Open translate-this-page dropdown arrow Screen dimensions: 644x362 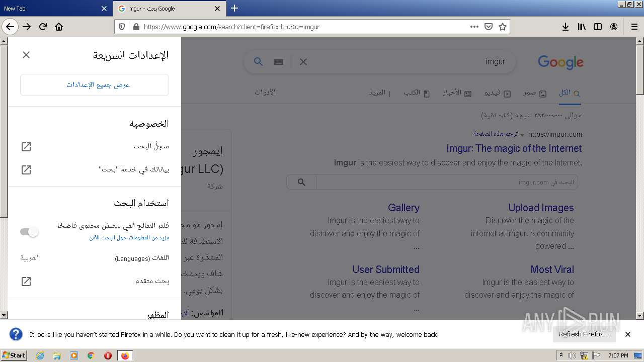pyautogui.click(x=522, y=135)
